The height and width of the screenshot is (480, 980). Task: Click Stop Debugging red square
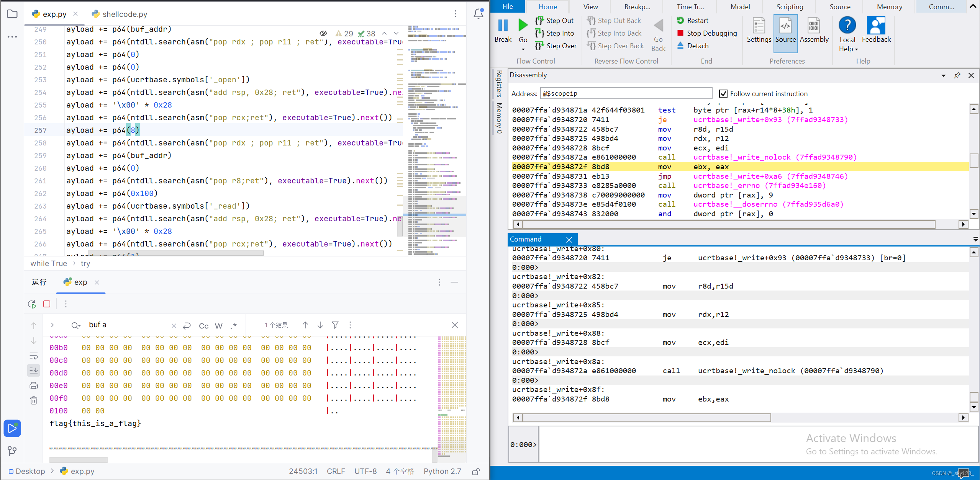(x=680, y=33)
